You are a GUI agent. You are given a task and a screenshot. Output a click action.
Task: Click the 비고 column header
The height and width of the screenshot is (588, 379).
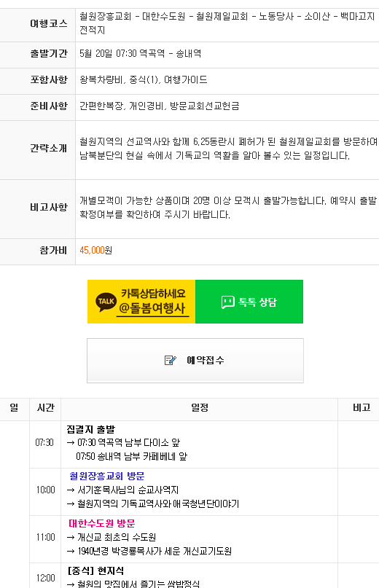[x=362, y=408]
